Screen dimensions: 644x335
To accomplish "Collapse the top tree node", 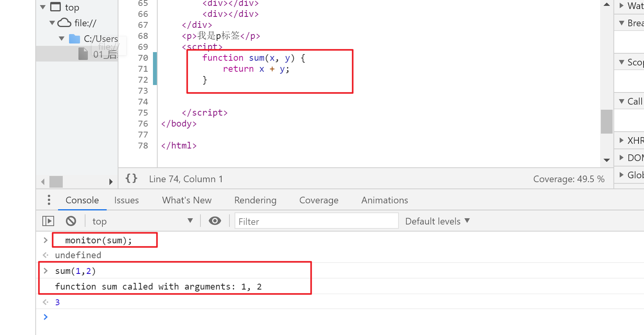I will (x=43, y=7).
